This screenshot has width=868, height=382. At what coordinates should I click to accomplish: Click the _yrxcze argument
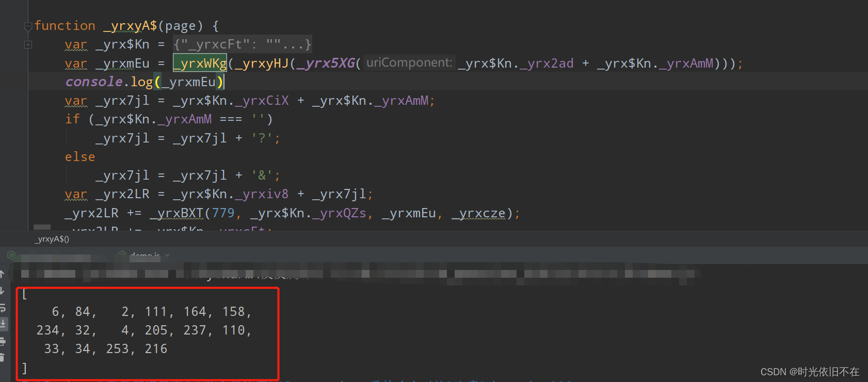point(478,213)
